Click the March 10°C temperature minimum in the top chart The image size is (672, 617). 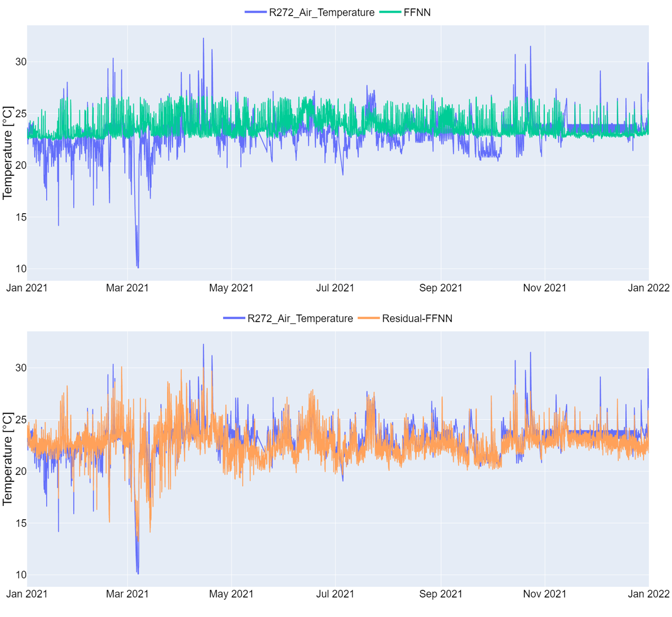(x=138, y=267)
